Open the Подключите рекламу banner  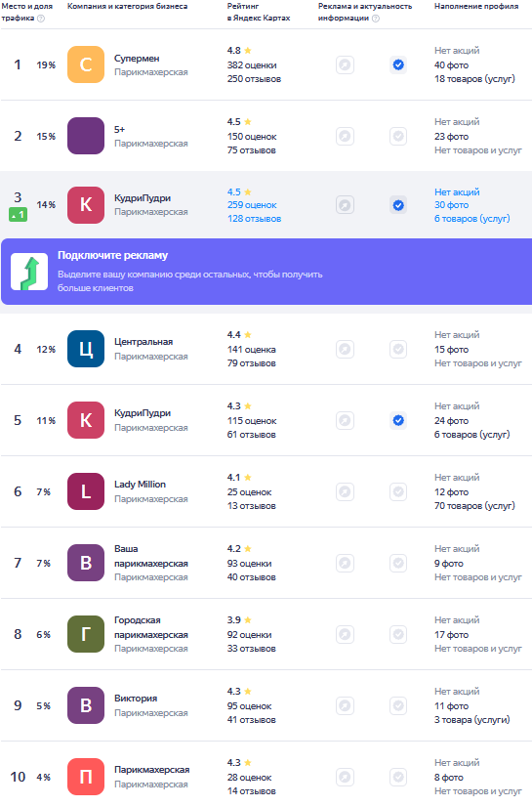pos(266,272)
